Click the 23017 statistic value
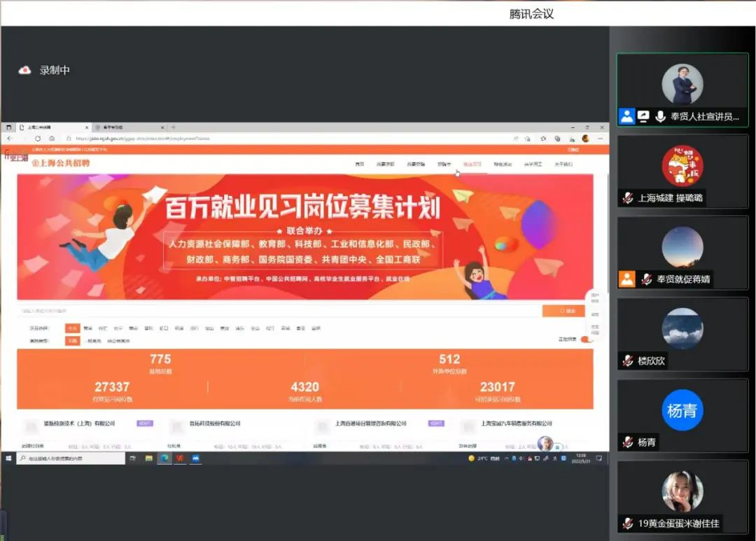This screenshot has width=756, height=541. click(x=498, y=387)
